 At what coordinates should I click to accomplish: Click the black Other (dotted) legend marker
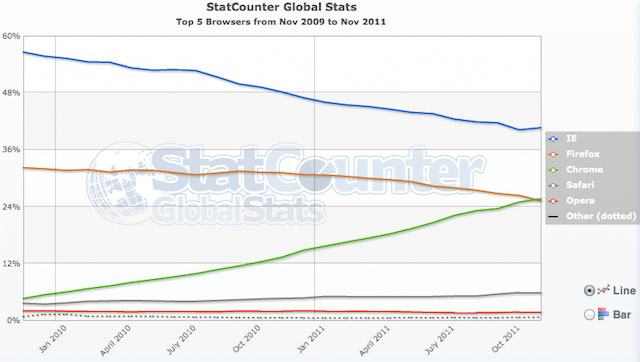[553, 216]
